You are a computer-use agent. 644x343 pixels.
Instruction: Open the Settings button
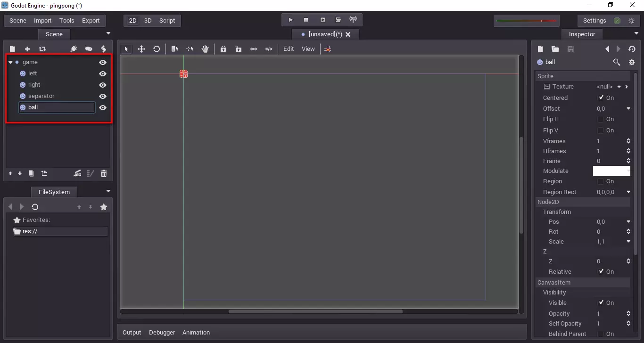click(594, 21)
